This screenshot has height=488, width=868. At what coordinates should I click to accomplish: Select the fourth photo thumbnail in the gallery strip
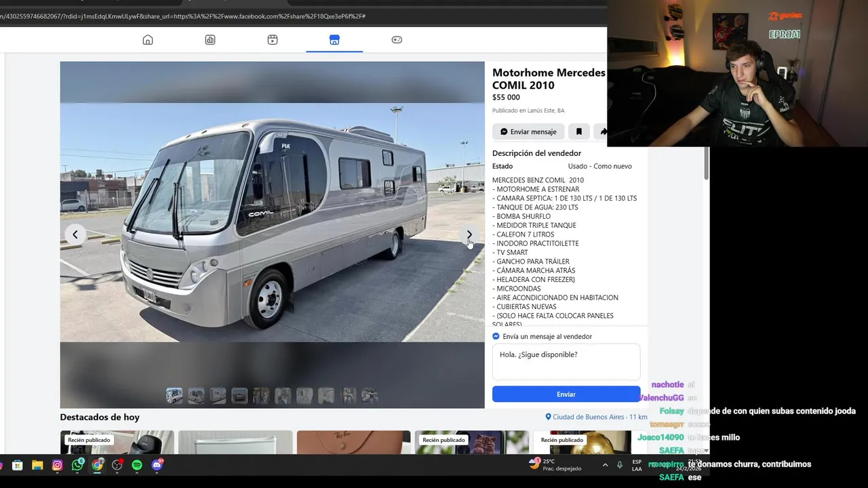[239, 395]
